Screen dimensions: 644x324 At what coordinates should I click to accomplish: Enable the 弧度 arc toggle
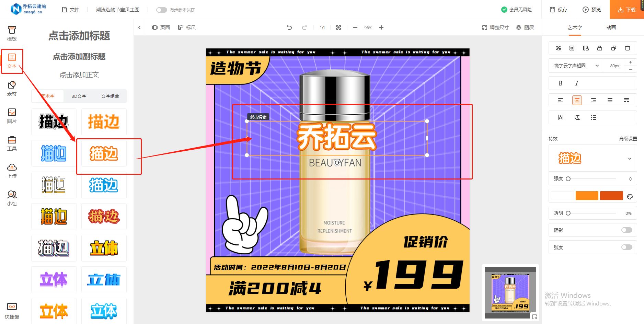tap(626, 247)
